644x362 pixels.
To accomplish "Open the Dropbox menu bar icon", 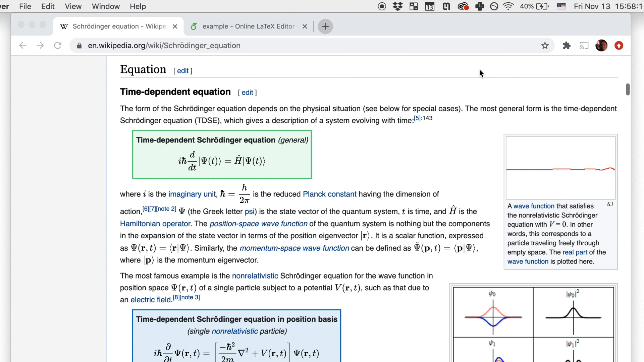I will click(398, 6).
